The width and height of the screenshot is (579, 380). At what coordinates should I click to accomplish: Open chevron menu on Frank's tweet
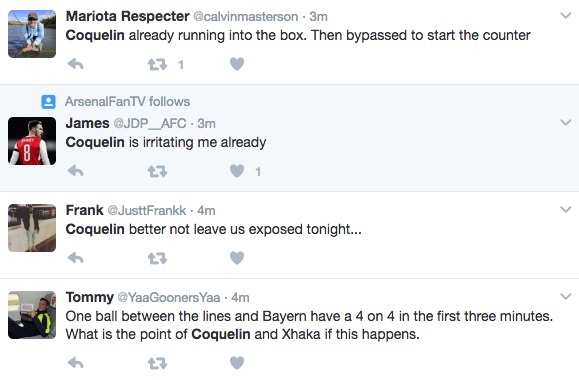coord(566,209)
